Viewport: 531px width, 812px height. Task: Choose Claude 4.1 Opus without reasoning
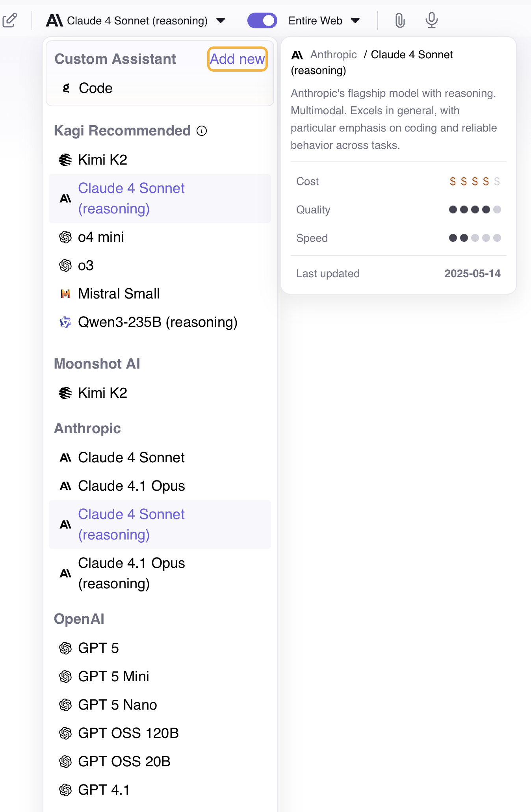tap(131, 486)
